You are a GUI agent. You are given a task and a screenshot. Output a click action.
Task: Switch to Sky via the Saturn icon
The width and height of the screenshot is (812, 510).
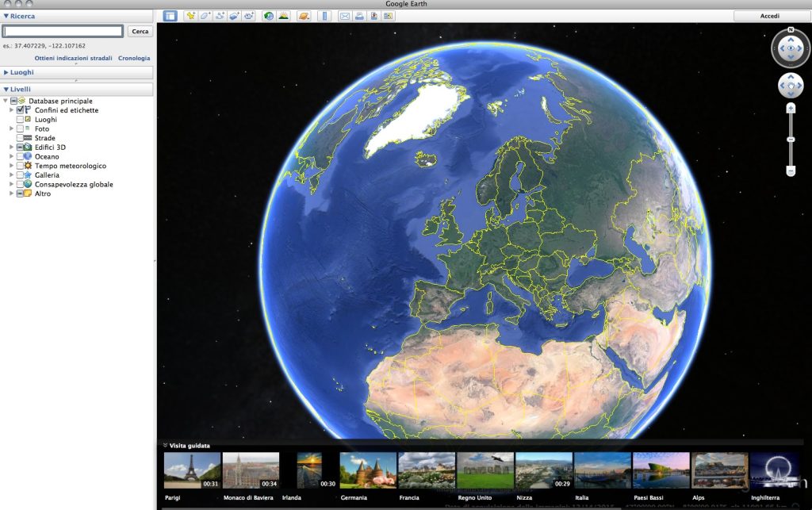click(304, 13)
